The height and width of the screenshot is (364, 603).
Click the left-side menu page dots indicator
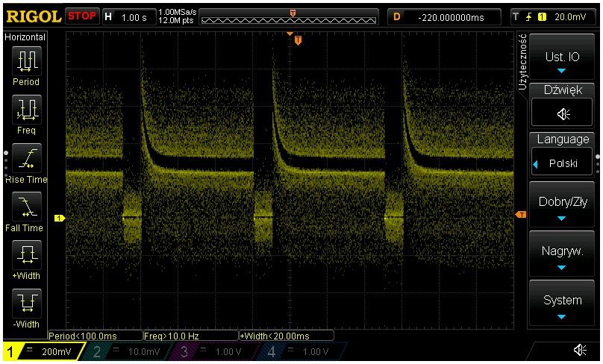[6, 163]
